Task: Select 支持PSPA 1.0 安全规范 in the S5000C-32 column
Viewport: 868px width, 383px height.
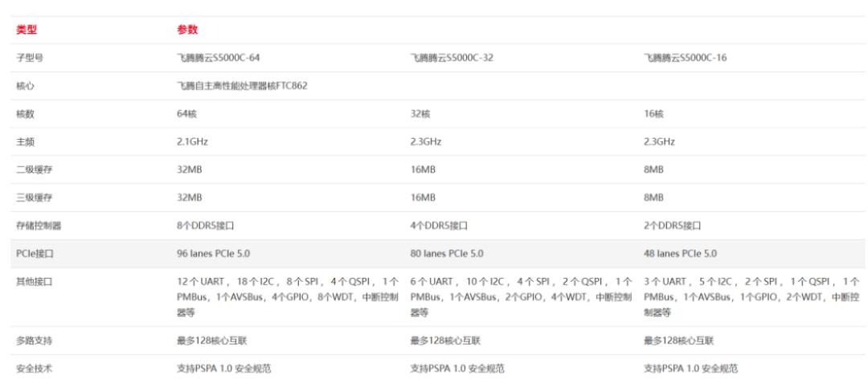Action: (457, 369)
